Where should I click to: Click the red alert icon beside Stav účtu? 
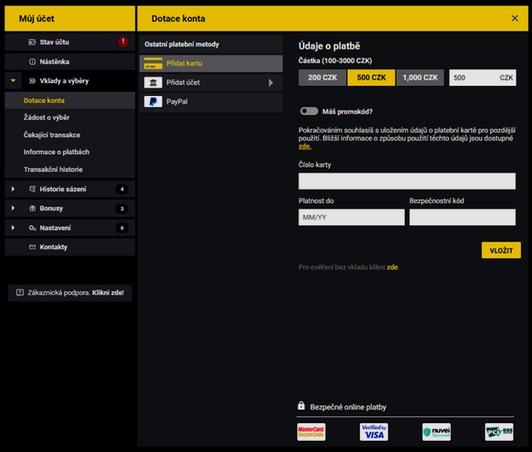click(x=123, y=42)
